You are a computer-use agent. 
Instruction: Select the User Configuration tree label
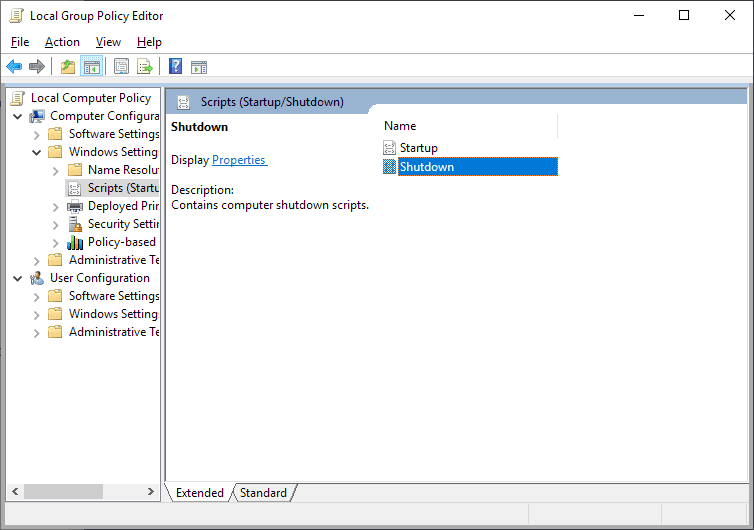[x=100, y=278]
